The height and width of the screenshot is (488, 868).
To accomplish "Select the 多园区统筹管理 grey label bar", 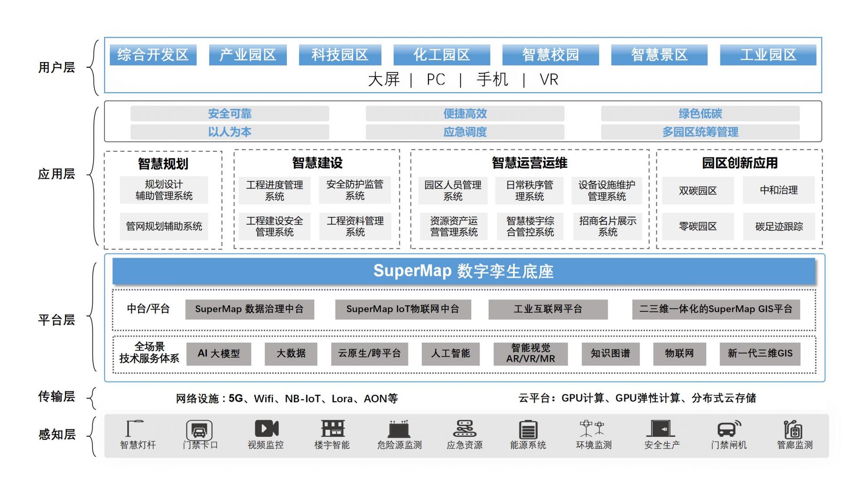I will pyautogui.click(x=700, y=132).
